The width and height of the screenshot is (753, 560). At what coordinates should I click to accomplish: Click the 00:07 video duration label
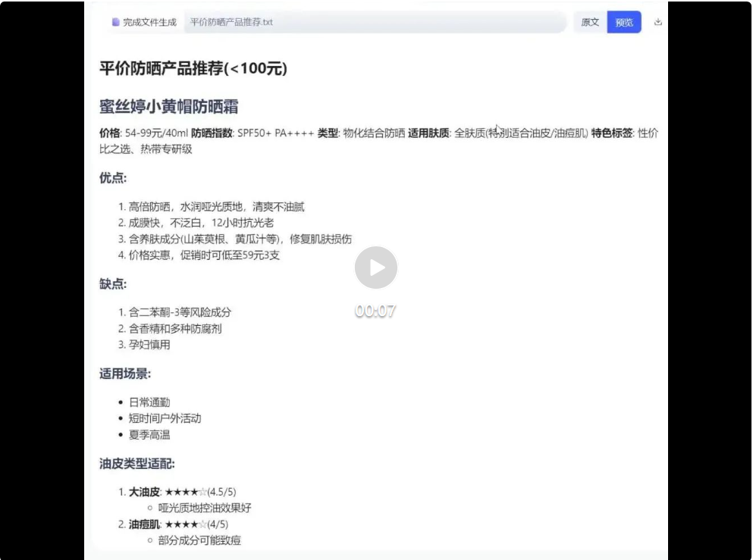(375, 311)
